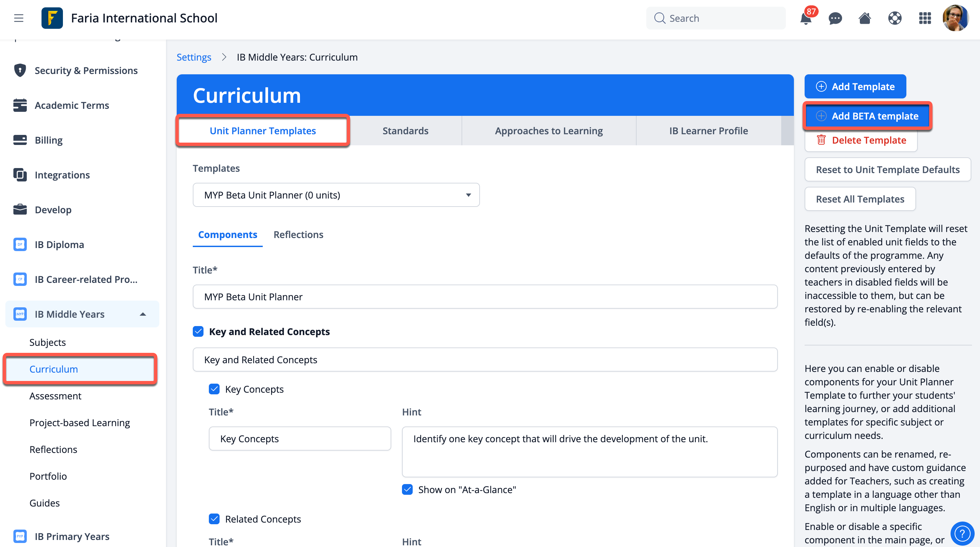
Task: Click the IB Middle Years MYP icon
Action: click(x=20, y=314)
